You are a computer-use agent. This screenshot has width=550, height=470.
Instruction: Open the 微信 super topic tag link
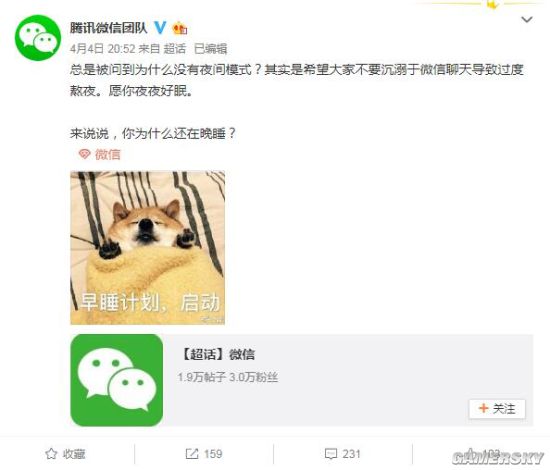tap(107, 154)
